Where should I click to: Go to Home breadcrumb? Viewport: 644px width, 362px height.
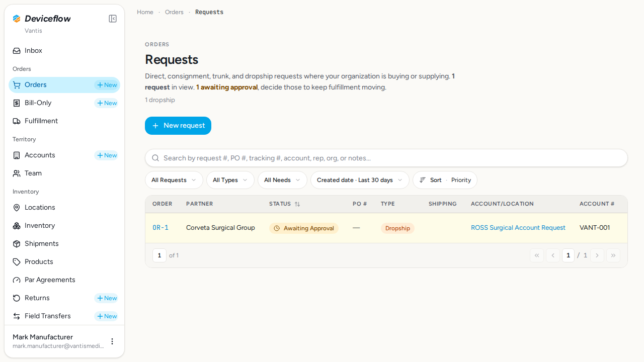pyautogui.click(x=145, y=12)
